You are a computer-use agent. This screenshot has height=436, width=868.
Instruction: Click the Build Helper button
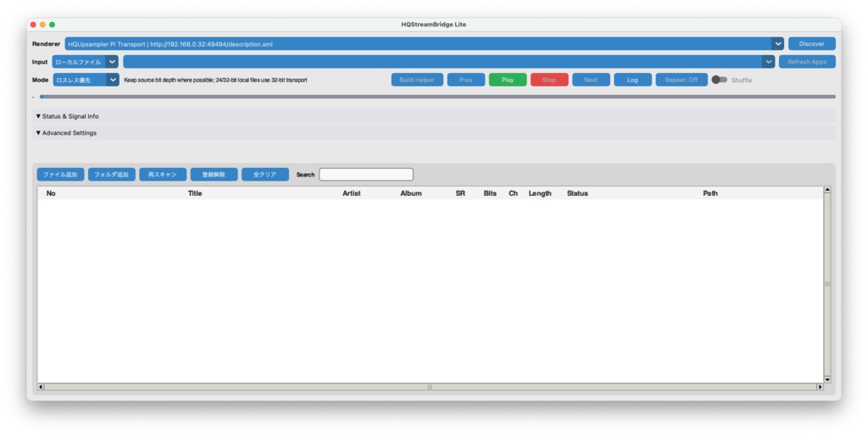tap(417, 80)
